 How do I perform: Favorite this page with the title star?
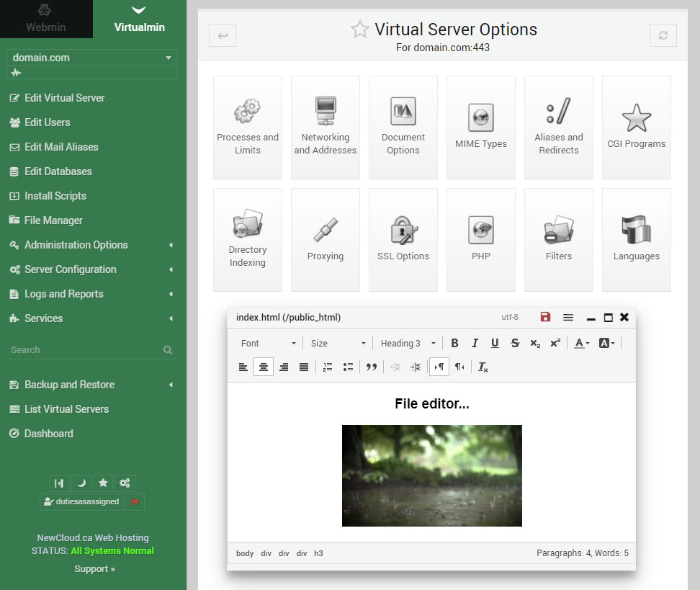[360, 30]
